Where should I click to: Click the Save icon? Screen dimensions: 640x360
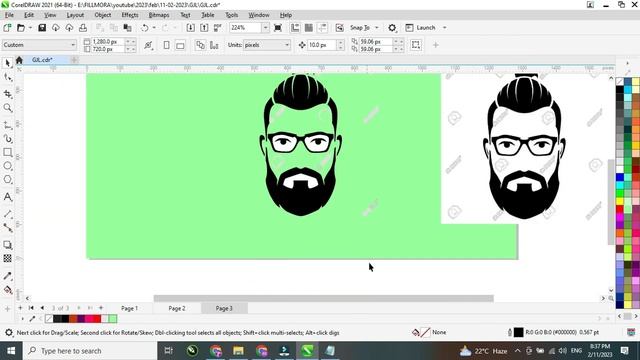pyautogui.click(x=42, y=28)
